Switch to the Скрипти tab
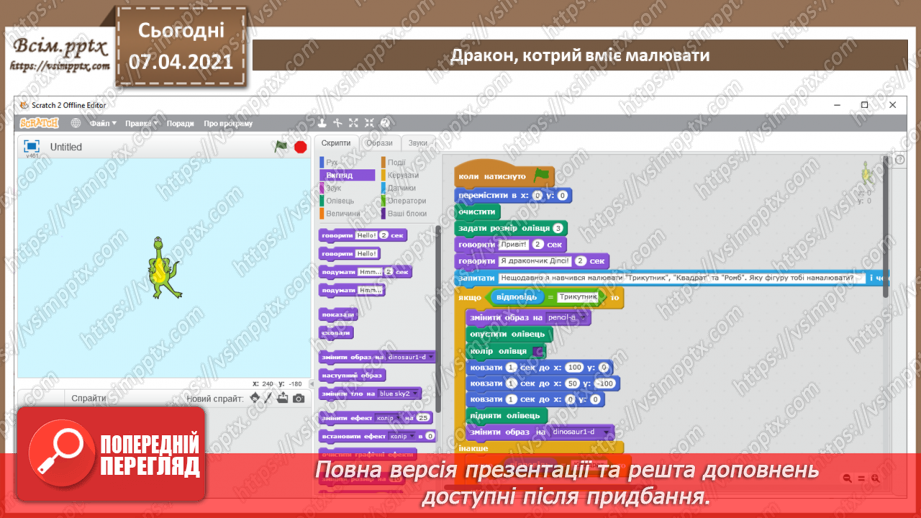 click(336, 143)
